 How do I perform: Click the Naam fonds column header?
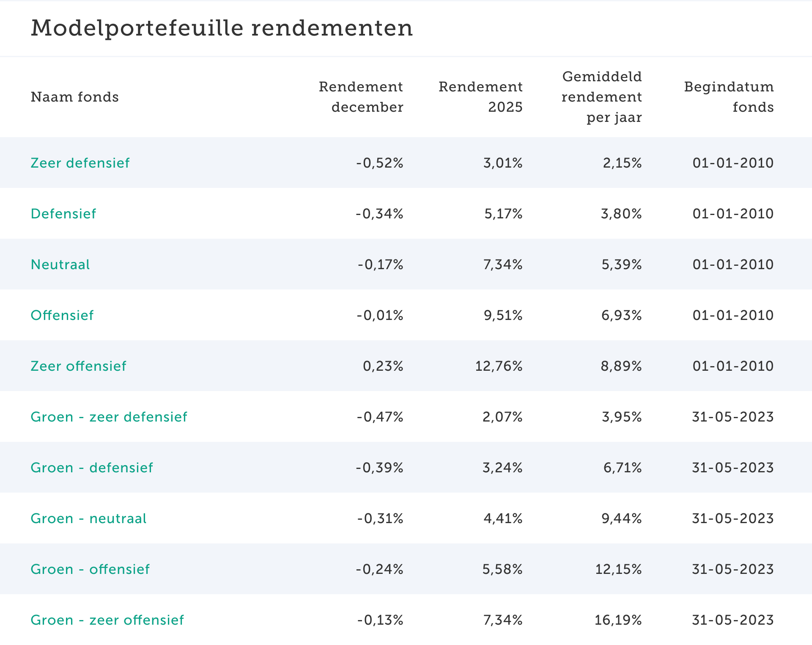click(75, 97)
